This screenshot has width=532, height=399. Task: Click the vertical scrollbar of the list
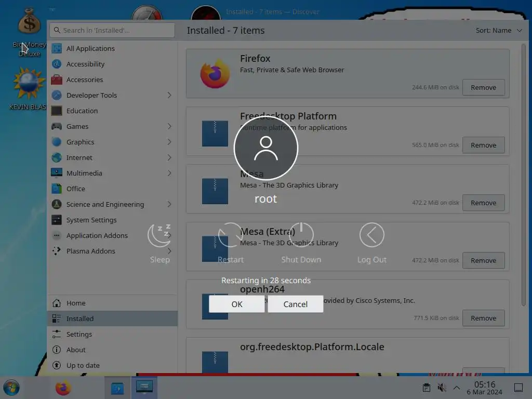pos(524,175)
